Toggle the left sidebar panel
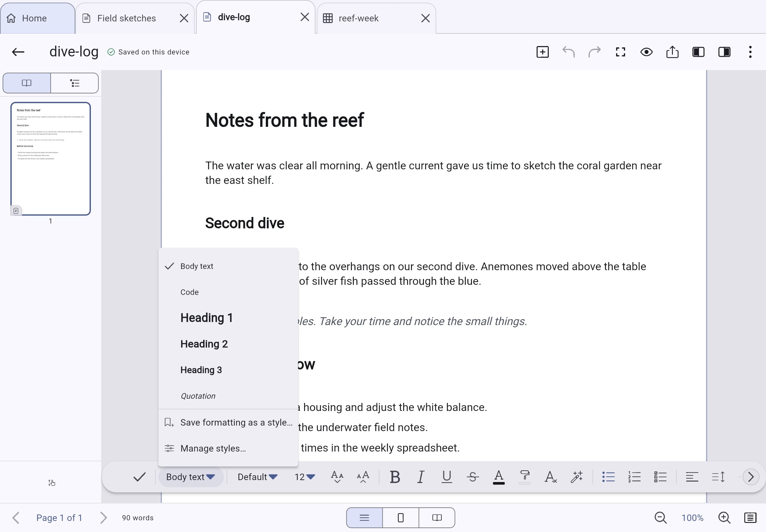Screen dimensions: 766x532 698,52
